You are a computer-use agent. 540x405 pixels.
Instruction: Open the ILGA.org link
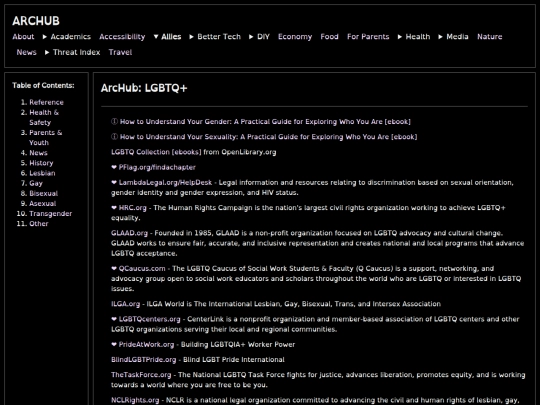(125, 304)
